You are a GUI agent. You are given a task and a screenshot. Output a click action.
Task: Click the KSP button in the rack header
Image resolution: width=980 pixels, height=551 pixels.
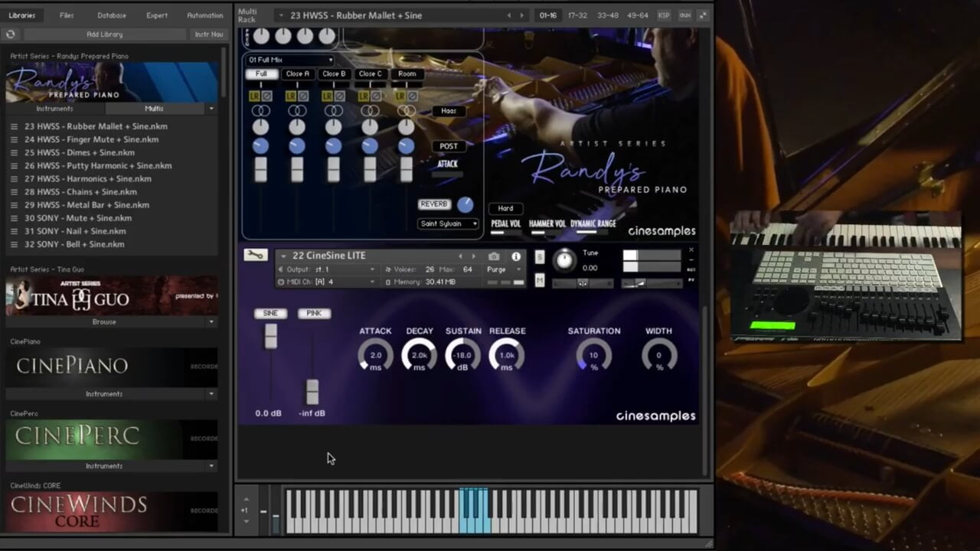pos(665,15)
